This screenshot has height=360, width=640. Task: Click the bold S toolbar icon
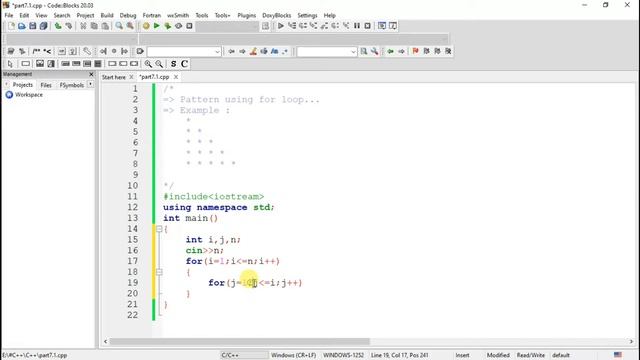(x=173, y=64)
